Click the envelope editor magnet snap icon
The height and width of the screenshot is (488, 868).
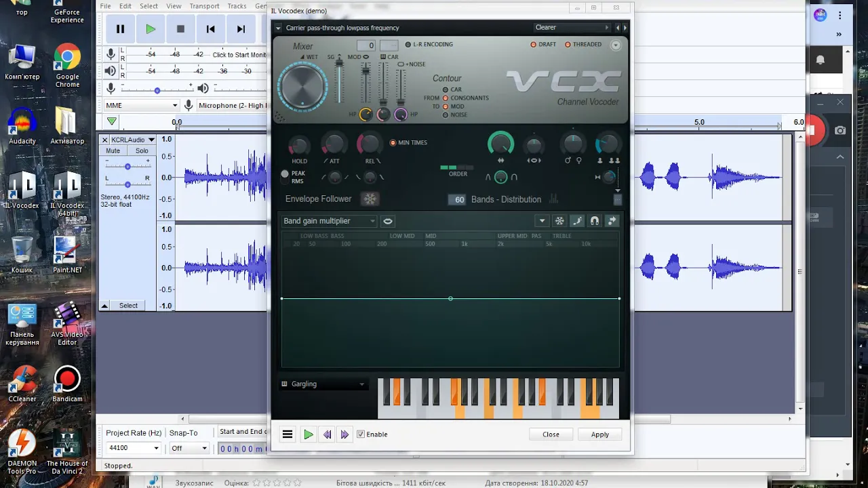click(x=595, y=221)
